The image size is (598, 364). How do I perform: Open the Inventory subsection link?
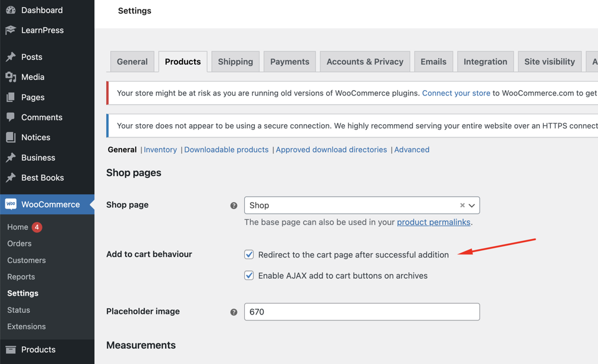160,150
